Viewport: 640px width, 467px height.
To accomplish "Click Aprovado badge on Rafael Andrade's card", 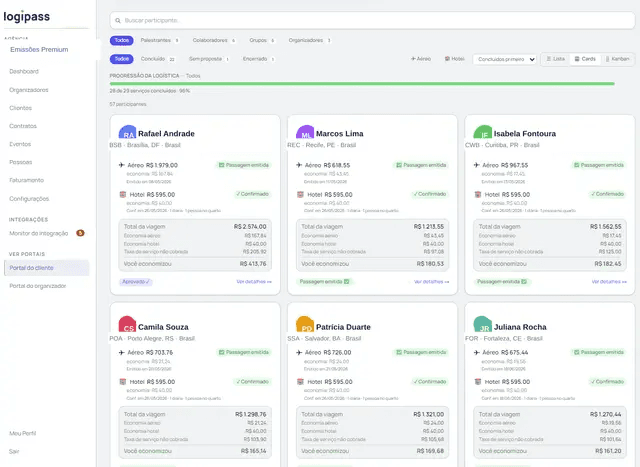I will [136, 282].
